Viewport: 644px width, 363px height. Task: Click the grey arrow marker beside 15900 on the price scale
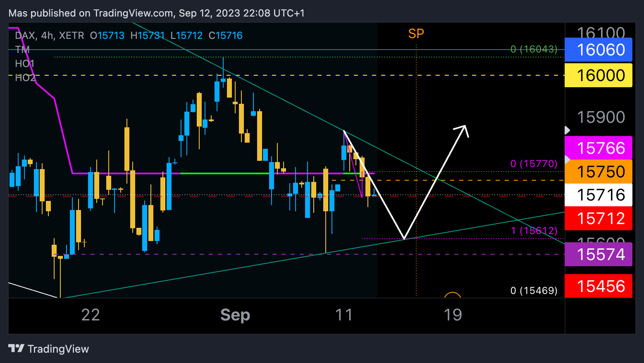pyautogui.click(x=568, y=130)
